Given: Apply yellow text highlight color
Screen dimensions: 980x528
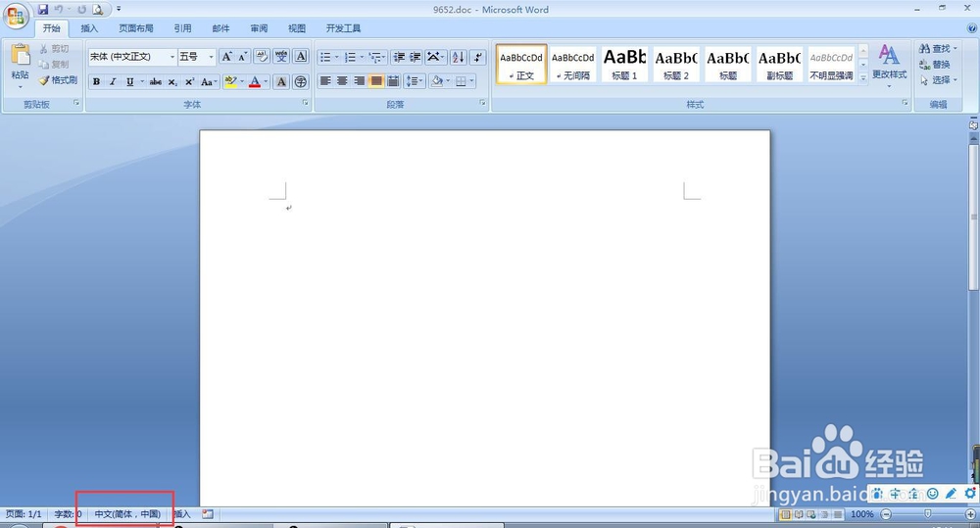Looking at the screenshot, I should coord(230,82).
